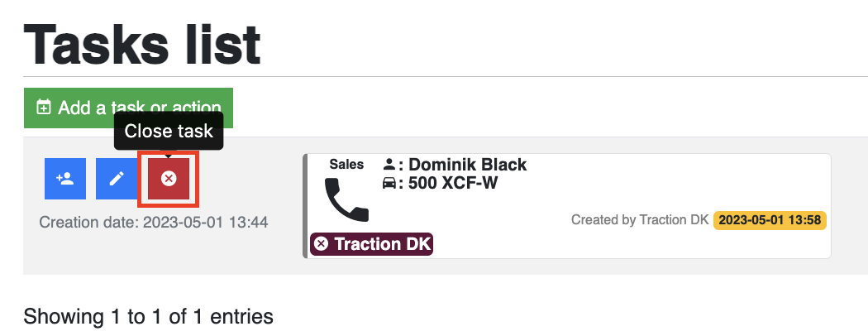This screenshot has width=868, height=336.
Task: Click the vehicle name 500 XCF-W
Action: [x=453, y=183]
